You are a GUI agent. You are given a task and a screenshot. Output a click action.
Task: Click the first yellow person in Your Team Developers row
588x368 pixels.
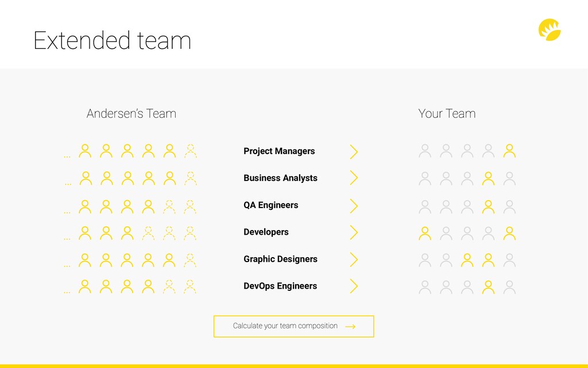pos(425,233)
